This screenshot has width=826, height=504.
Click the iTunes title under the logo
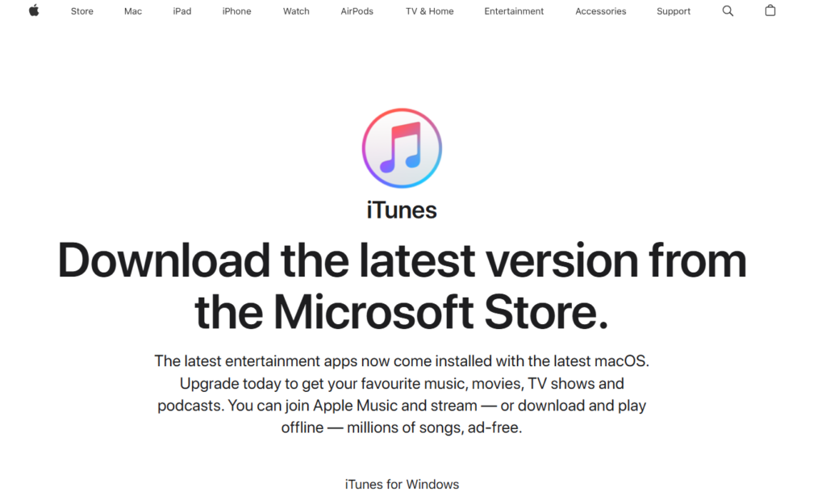pyautogui.click(x=402, y=210)
